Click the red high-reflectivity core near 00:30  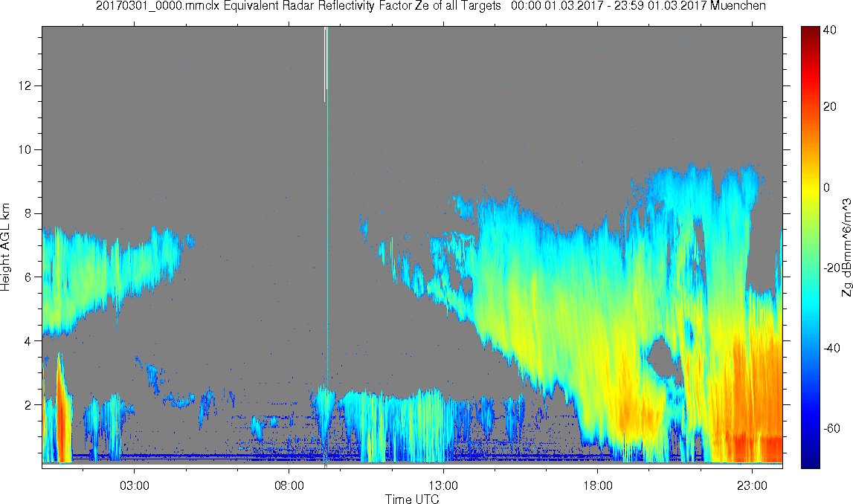tap(62, 419)
